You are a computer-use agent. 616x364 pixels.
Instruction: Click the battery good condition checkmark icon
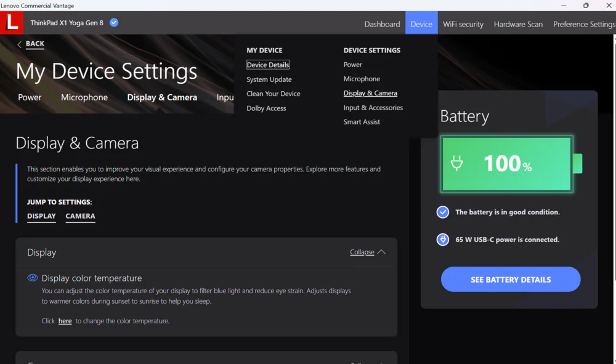coord(443,212)
